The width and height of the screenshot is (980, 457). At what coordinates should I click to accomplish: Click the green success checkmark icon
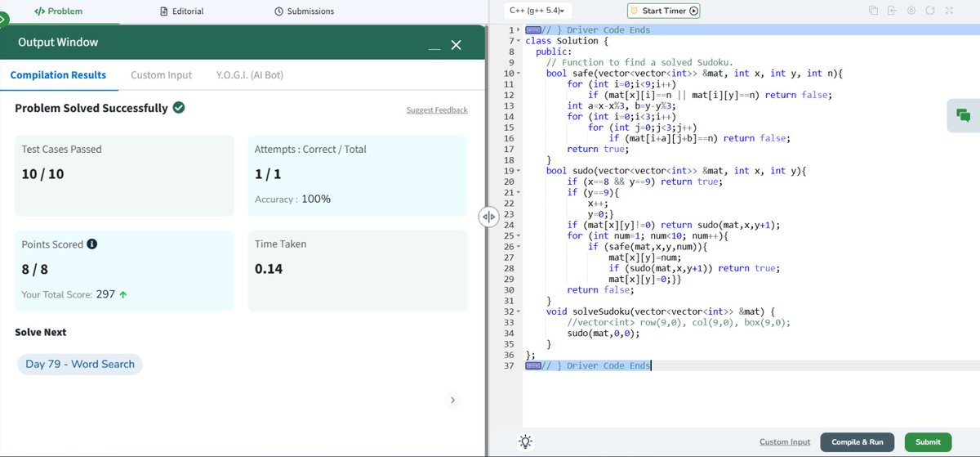[179, 108]
